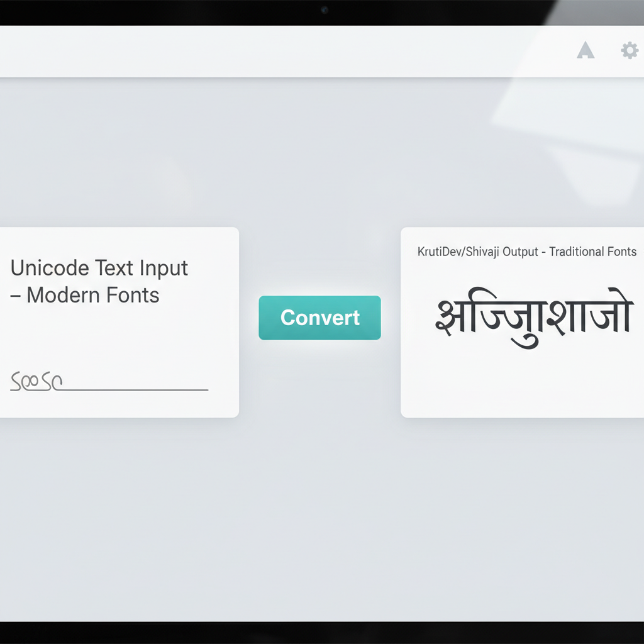Click the first character of Devanagari output
The height and width of the screenshot is (644, 644).
(x=448, y=316)
